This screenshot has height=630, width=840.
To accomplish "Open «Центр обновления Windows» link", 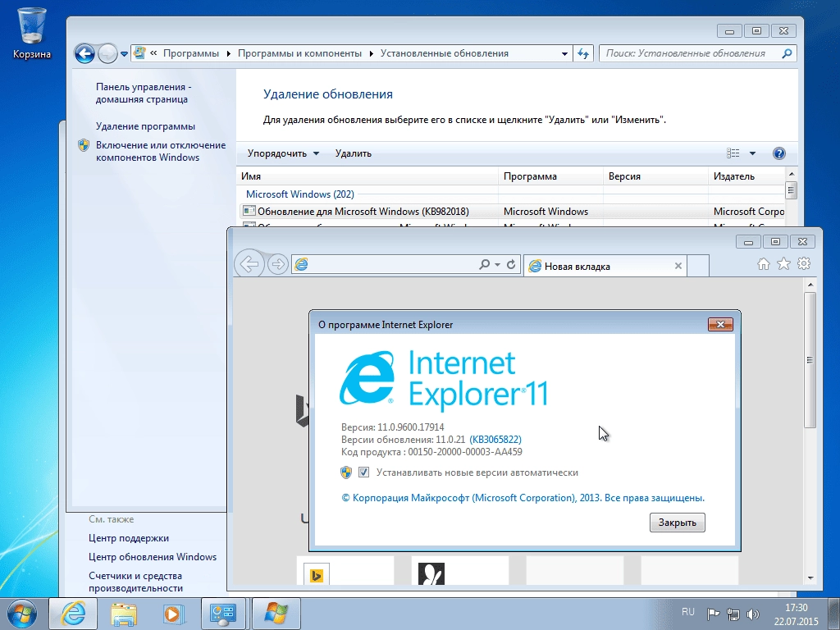I will (153, 557).
